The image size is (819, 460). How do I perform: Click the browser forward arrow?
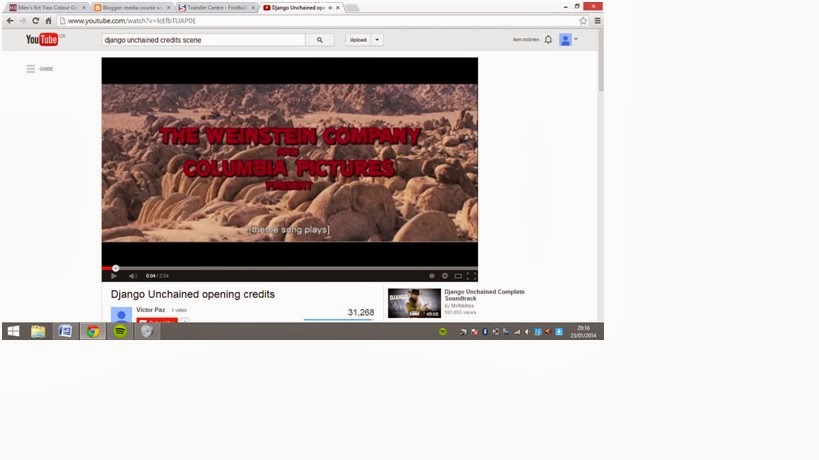pyautogui.click(x=22, y=21)
